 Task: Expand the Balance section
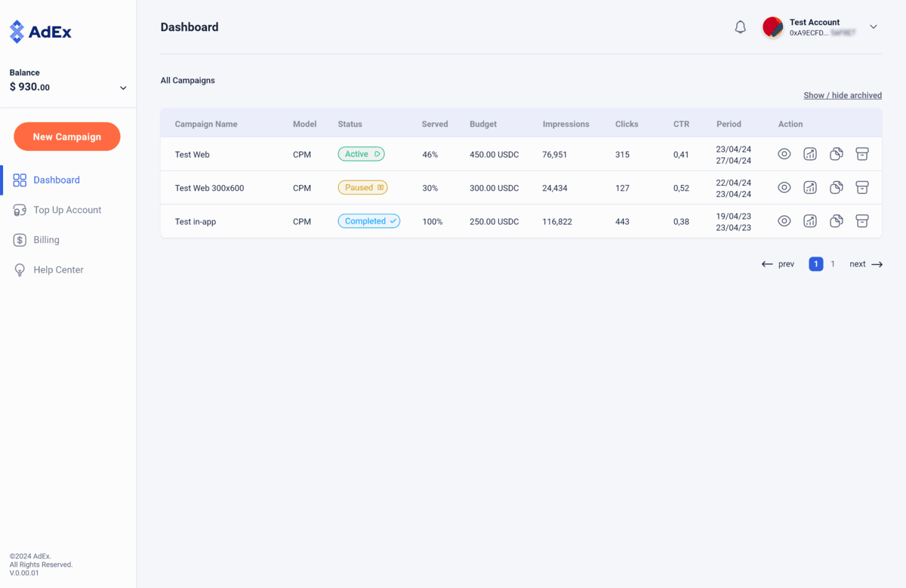[122, 87]
